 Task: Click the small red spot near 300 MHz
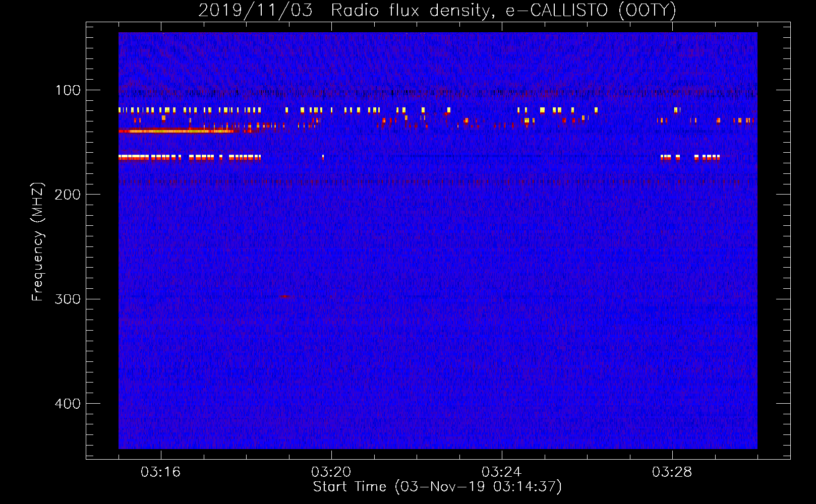[286, 296]
